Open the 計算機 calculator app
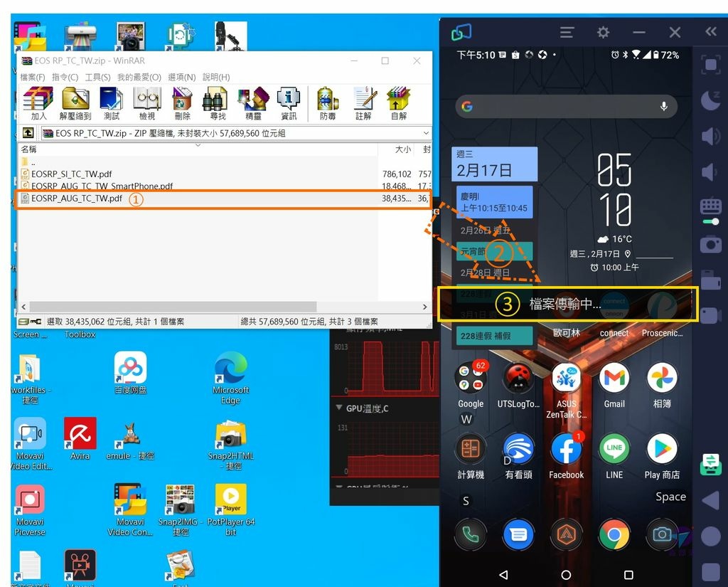 pyautogui.click(x=471, y=449)
